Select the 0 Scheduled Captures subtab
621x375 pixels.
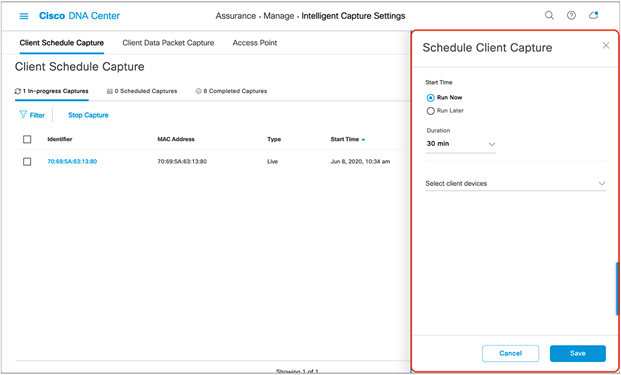(142, 91)
